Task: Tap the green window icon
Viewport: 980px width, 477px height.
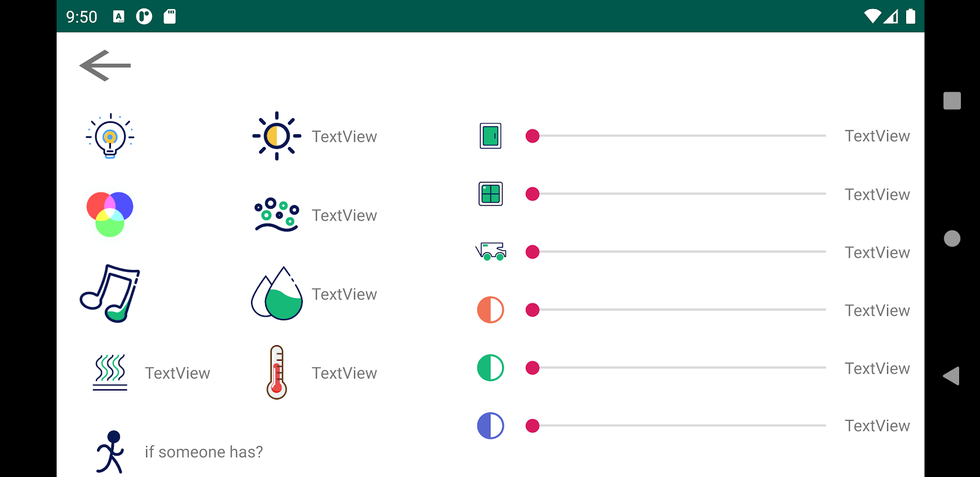Action: (491, 194)
